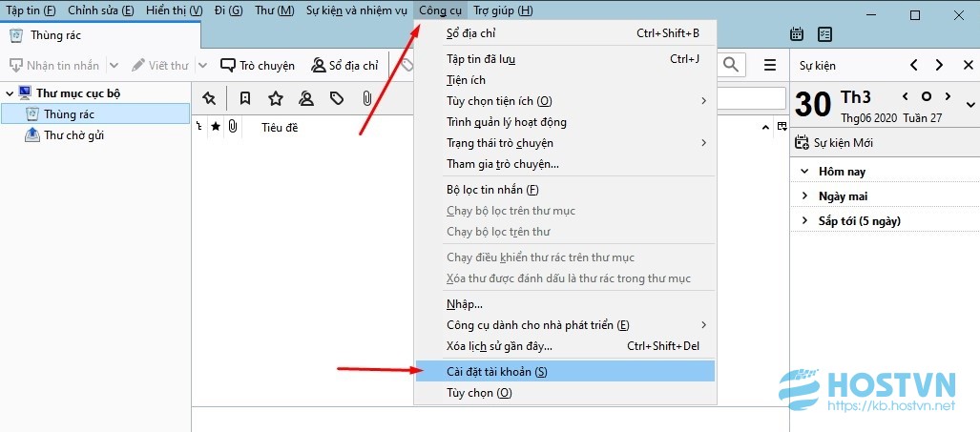
Task: Open Hiển thị menu
Action: tap(175, 10)
